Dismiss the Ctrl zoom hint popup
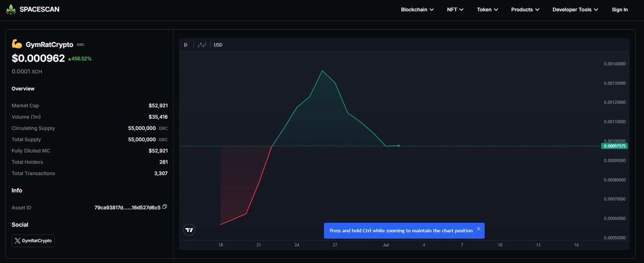This screenshot has width=644, height=263. point(479,229)
